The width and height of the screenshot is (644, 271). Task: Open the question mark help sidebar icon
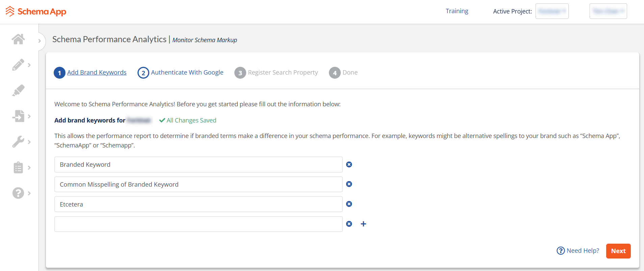click(x=18, y=193)
